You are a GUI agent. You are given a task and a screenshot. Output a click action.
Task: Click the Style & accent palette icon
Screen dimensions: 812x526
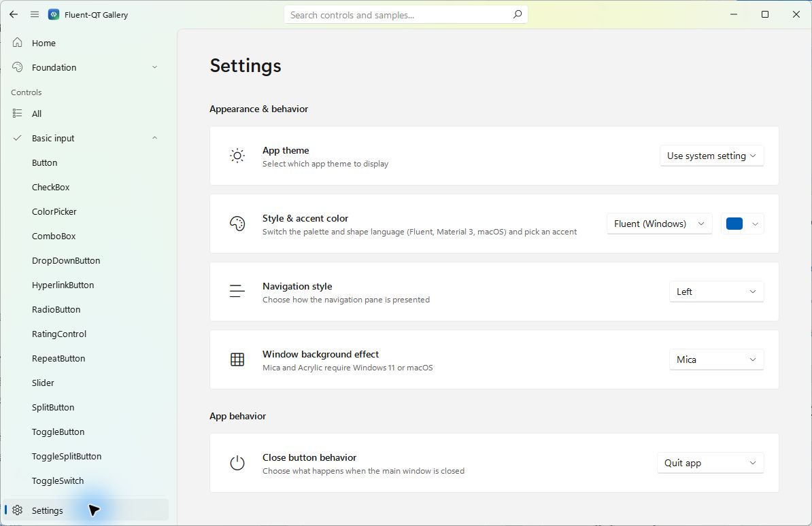click(237, 224)
